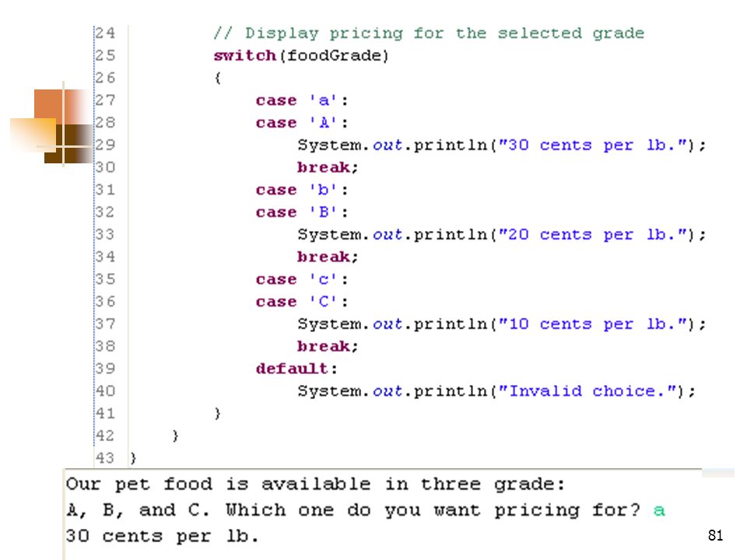This screenshot has height=560, width=747.
Task: Click the "10 cents per lb." string
Action: [593, 324]
